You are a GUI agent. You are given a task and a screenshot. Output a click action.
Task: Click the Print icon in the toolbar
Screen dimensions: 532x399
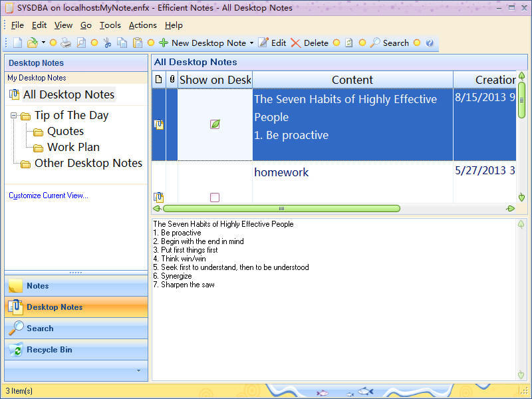click(66, 43)
